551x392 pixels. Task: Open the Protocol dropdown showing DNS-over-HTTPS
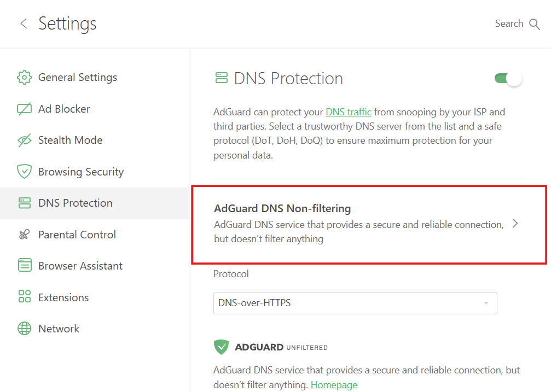(355, 303)
